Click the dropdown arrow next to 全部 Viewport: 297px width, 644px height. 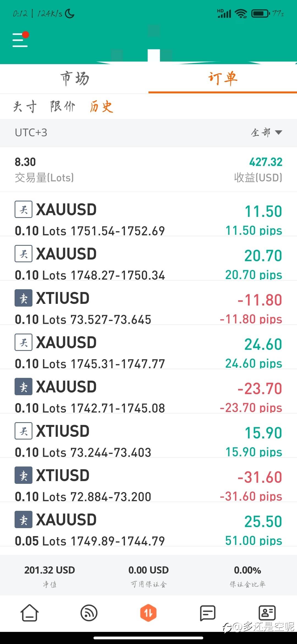coord(278,133)
